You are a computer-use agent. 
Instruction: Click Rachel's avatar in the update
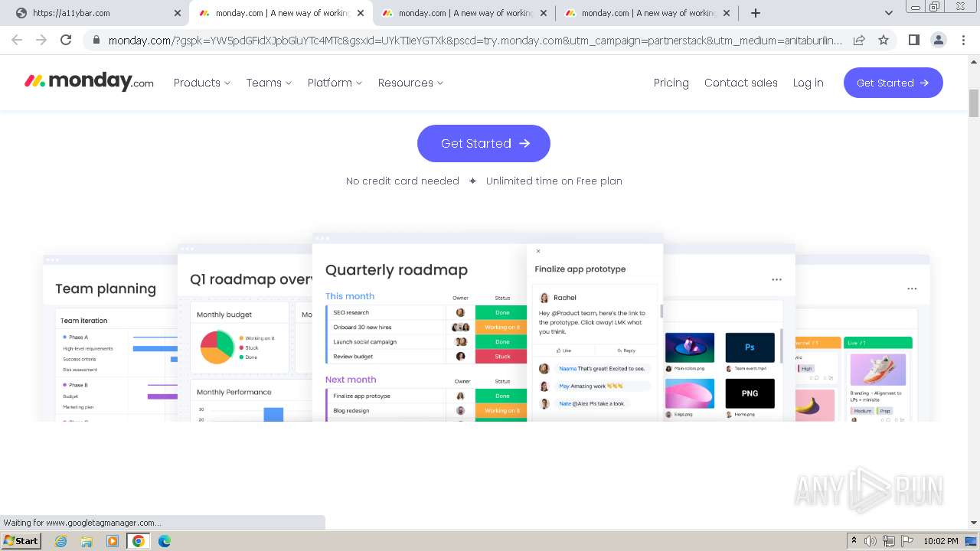(x=544, y=298)
